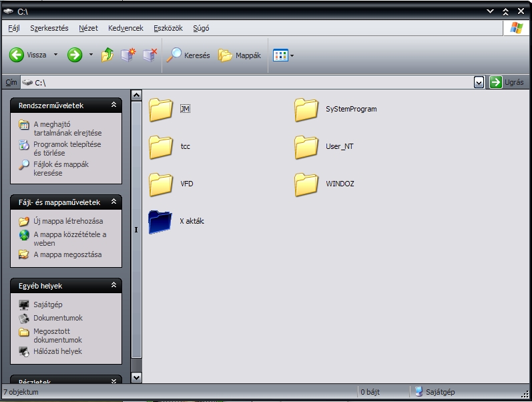Click the Megosztott dokumentumok folder icon
Viewport: 532px width, 402px height.
tap(24, 332)
